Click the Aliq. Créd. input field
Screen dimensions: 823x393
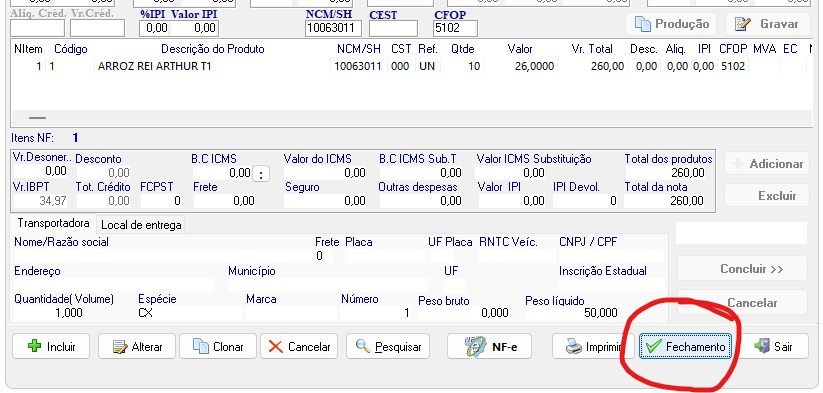(x=37, y=28)
